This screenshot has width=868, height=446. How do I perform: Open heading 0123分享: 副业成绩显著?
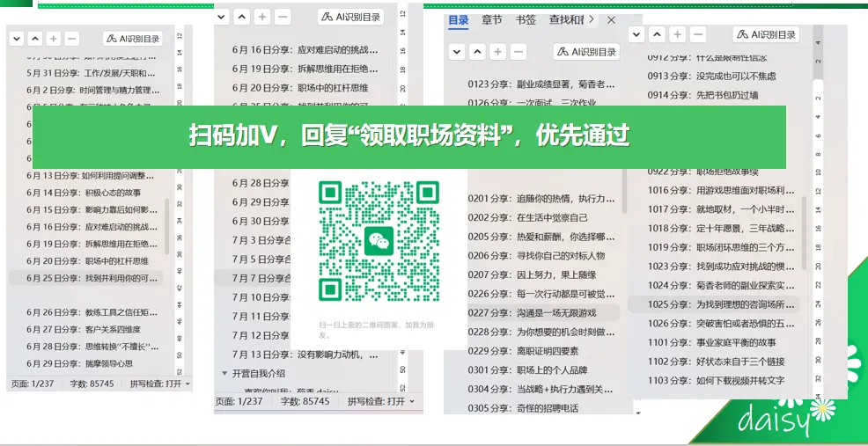[541, 84]
